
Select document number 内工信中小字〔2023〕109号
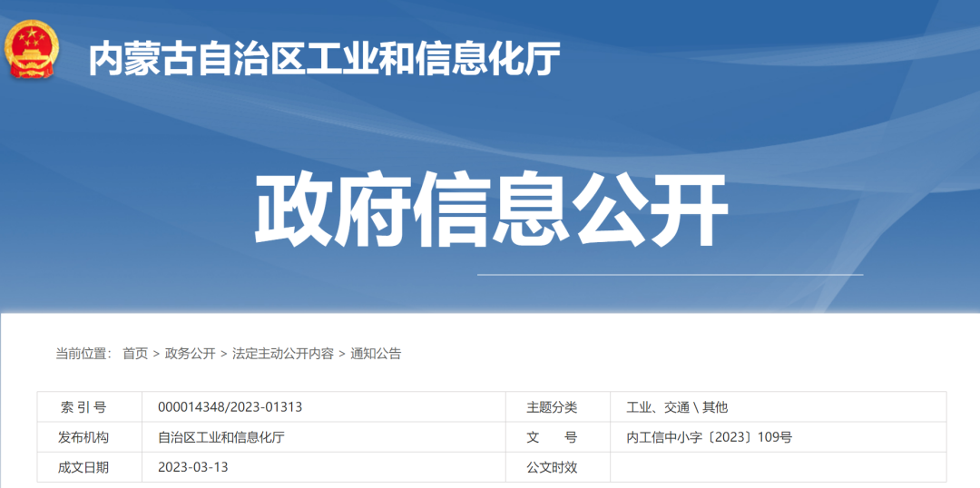[710, 437]
